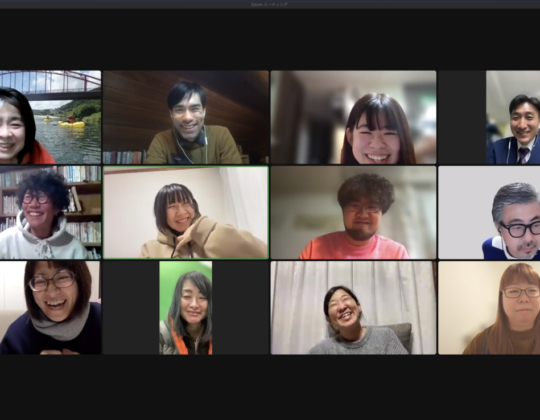Click the green-bordered active speaker tile
Image resolution: width=540 pixels, height=420 pixels.
[186, 212]
